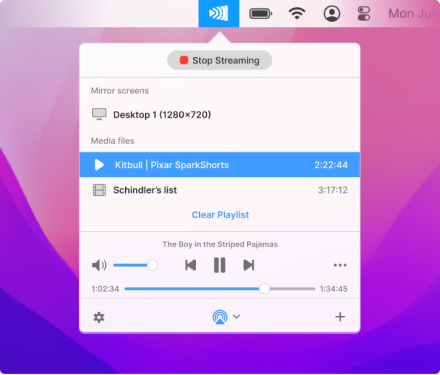Image resolution: width=440 pixels, height=375 pixels.
Task: Click the 2:22:44 duration
Action: click(331, 165)
